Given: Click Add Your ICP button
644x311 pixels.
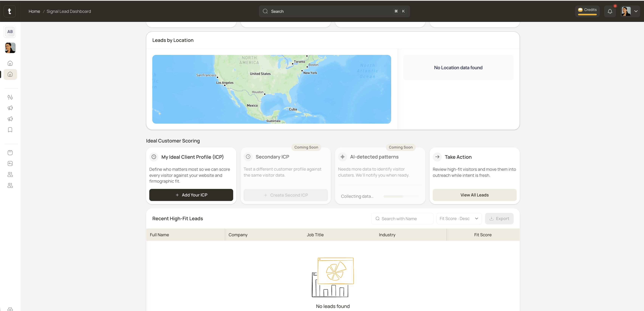Looking at the screenshot, I should 191,195.
